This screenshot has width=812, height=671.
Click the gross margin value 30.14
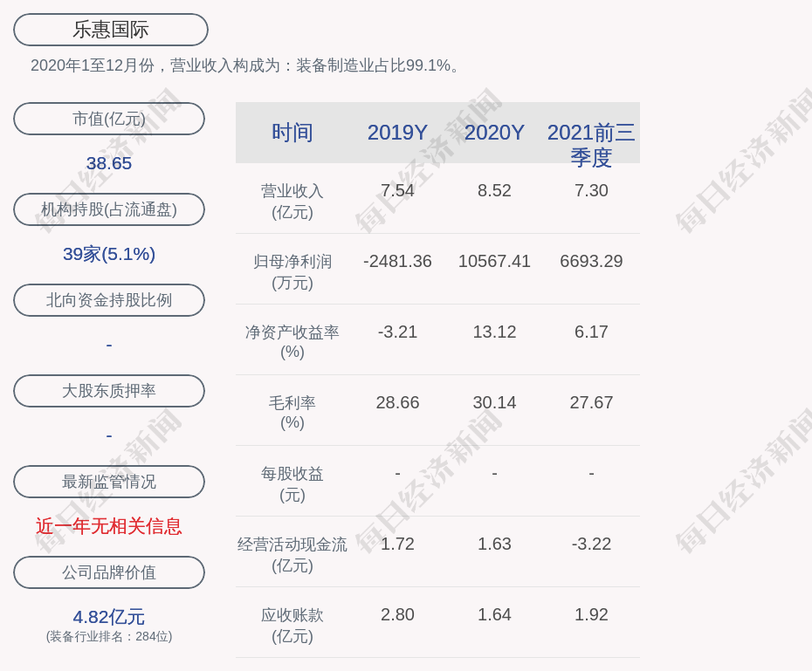point(494,402)
